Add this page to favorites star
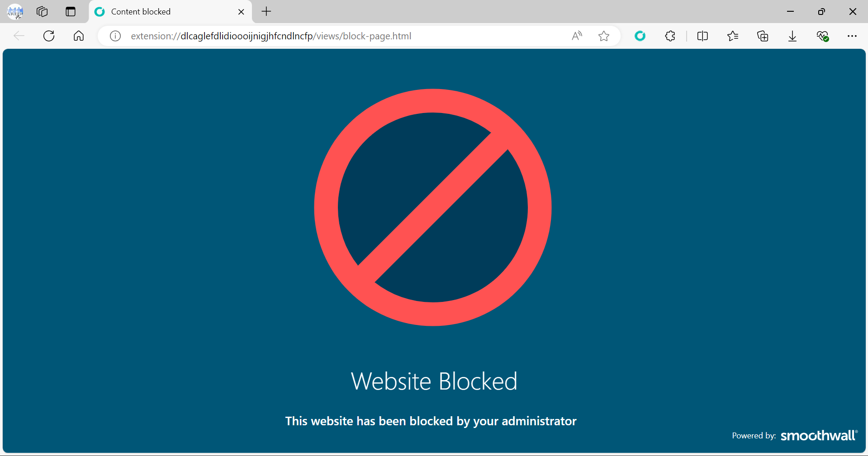This screenshot has width=868, height=456. coord(604,36)
